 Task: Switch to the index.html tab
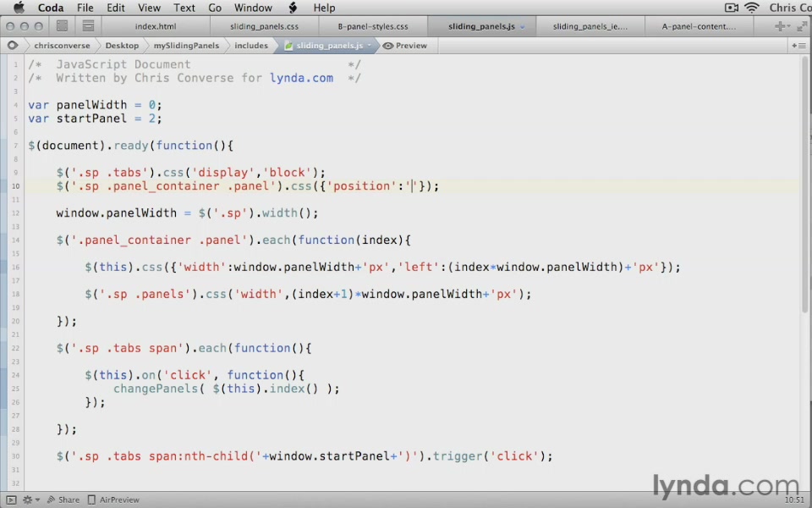(156, 26)
